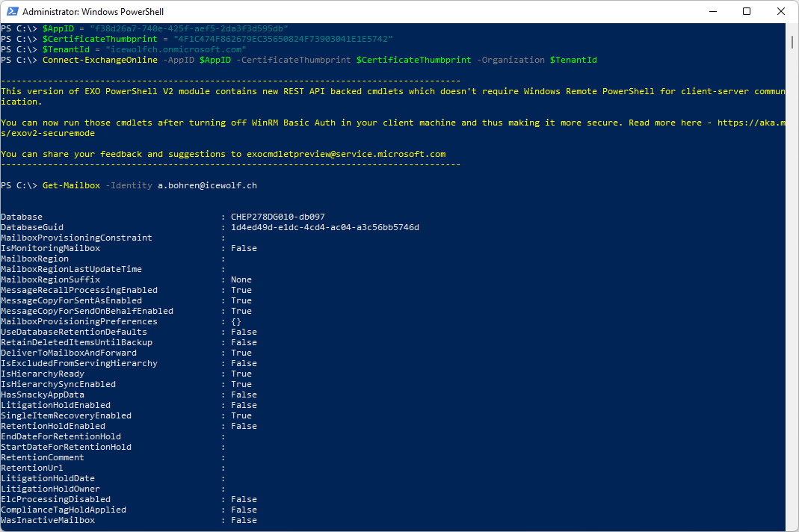
Task: Click the RetentionComment property
Action: point(43,457)
